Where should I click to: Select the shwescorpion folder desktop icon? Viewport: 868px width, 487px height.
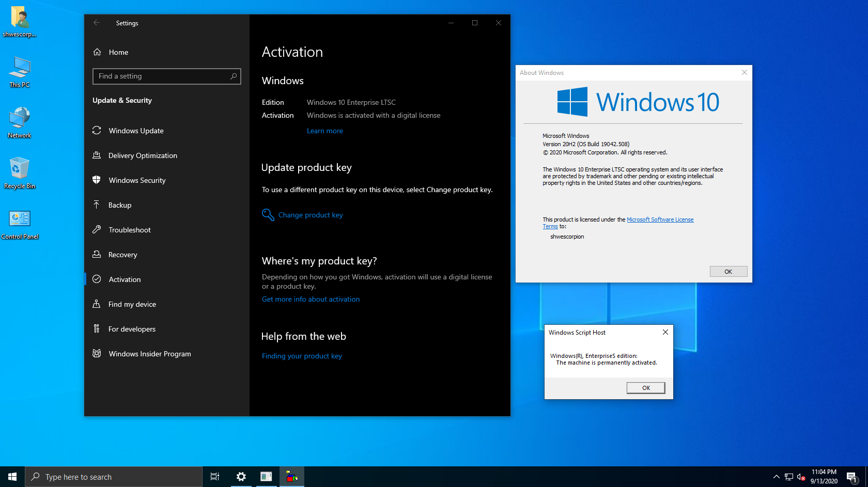pos(20,22)
